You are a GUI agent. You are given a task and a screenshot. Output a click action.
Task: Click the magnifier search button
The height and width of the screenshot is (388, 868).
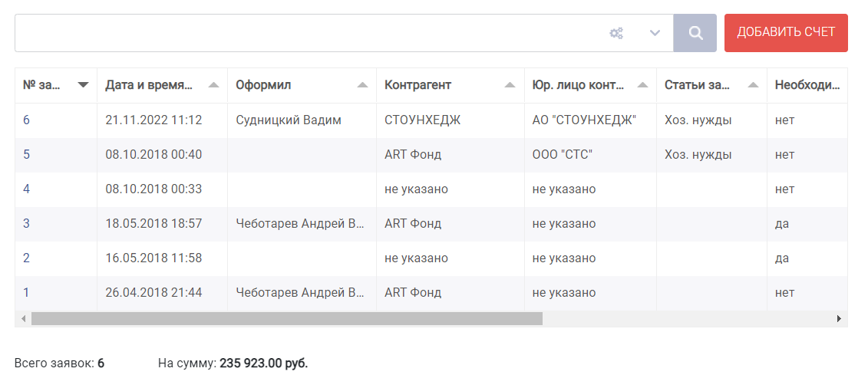coord(695,33)
